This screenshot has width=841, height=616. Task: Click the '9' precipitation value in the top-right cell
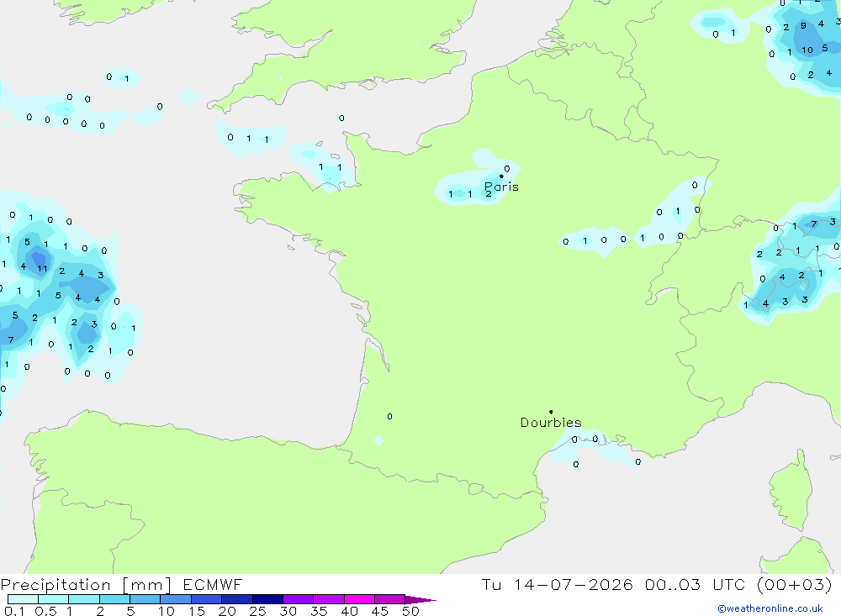coord(803,25)
